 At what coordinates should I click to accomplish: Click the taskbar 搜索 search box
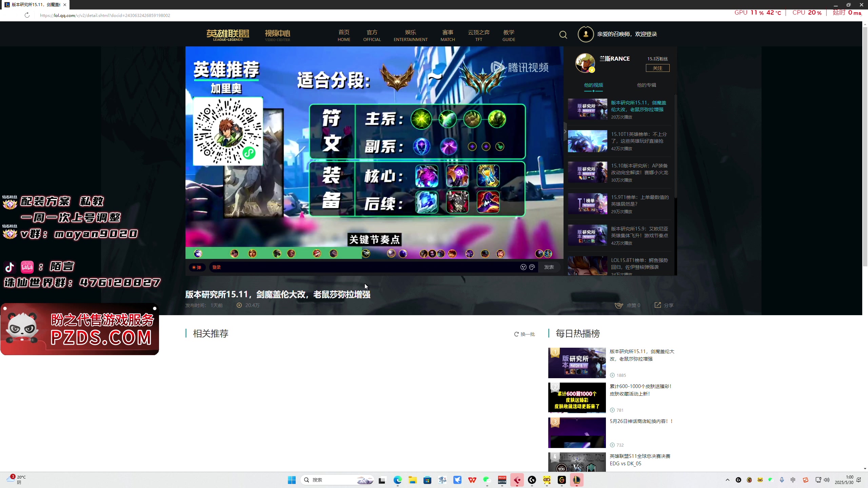tap(337, 480)
